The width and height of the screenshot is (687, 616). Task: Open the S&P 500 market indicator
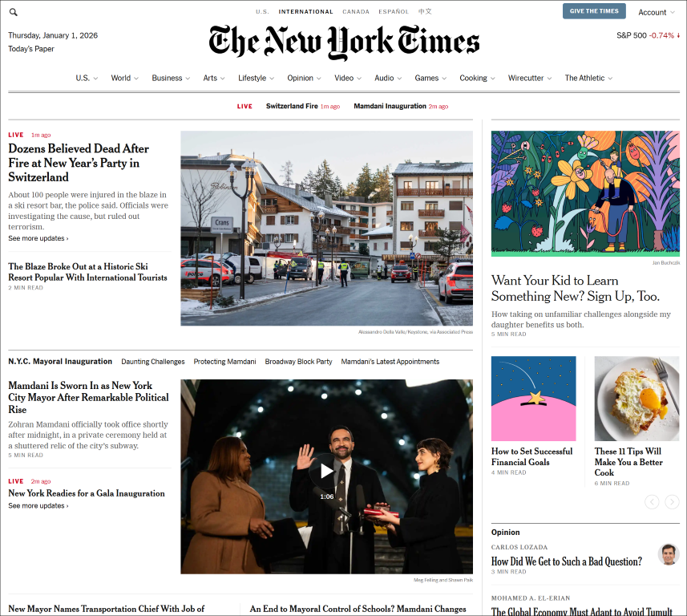coord(648,35)
